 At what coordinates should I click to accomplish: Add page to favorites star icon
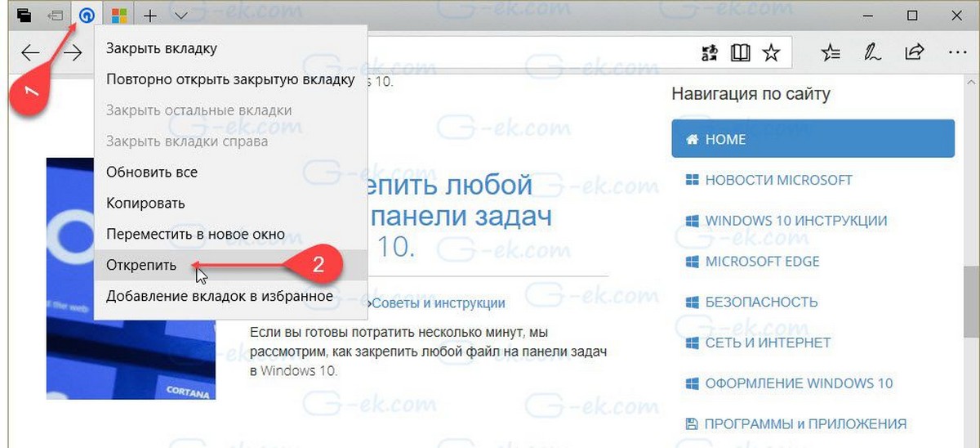[771, 53]
